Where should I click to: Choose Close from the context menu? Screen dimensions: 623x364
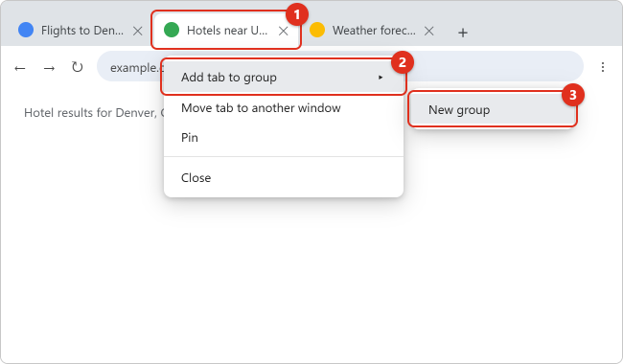pos(284,177)
